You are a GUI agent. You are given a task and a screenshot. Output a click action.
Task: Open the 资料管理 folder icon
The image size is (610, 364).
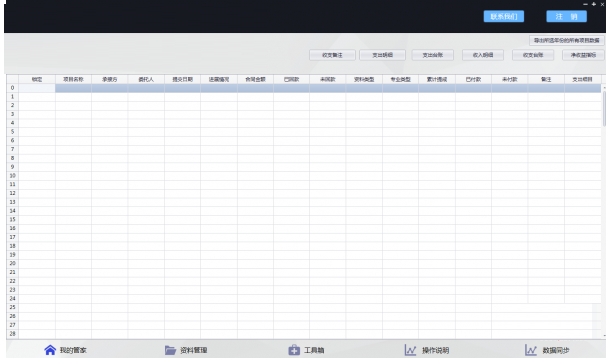pyautogui.click(x=170, y=350)
